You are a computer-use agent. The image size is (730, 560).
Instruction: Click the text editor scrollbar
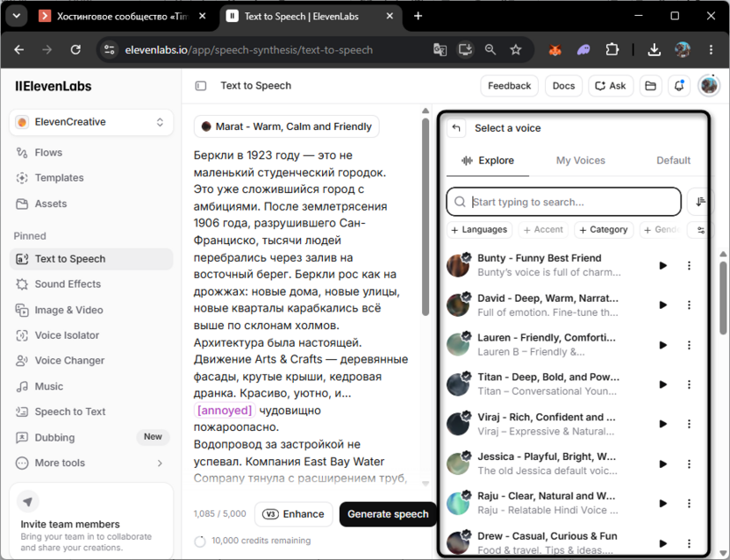[x=425, y=217]
